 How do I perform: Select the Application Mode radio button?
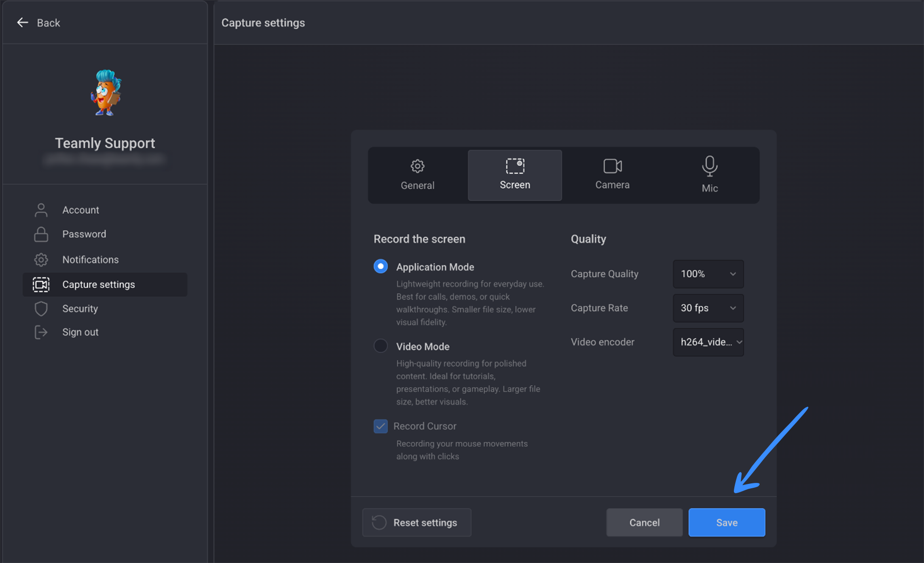tap(381, 266)
